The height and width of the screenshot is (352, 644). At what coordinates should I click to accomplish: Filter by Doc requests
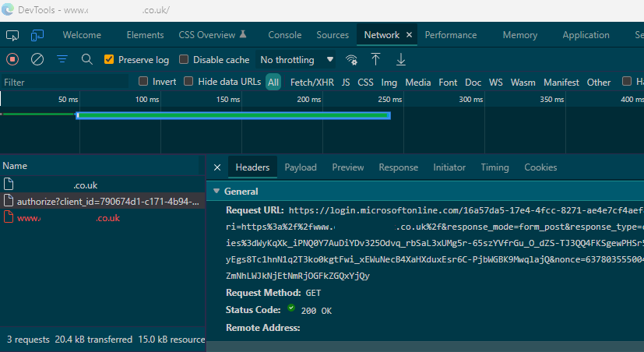click(x=473, y=82)
